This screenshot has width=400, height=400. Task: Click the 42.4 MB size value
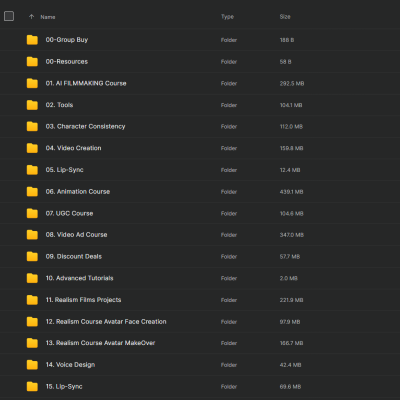(x=290, y=365)
